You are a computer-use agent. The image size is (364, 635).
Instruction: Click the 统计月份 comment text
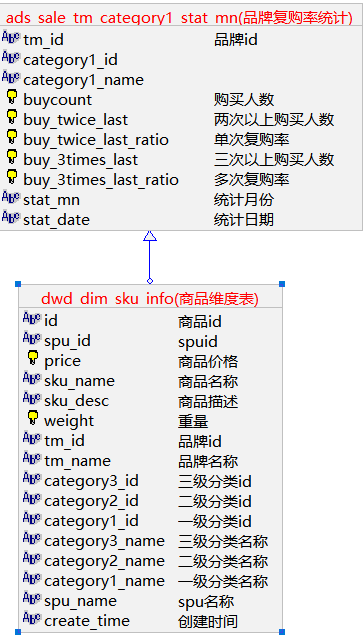(x=244, y=199)
